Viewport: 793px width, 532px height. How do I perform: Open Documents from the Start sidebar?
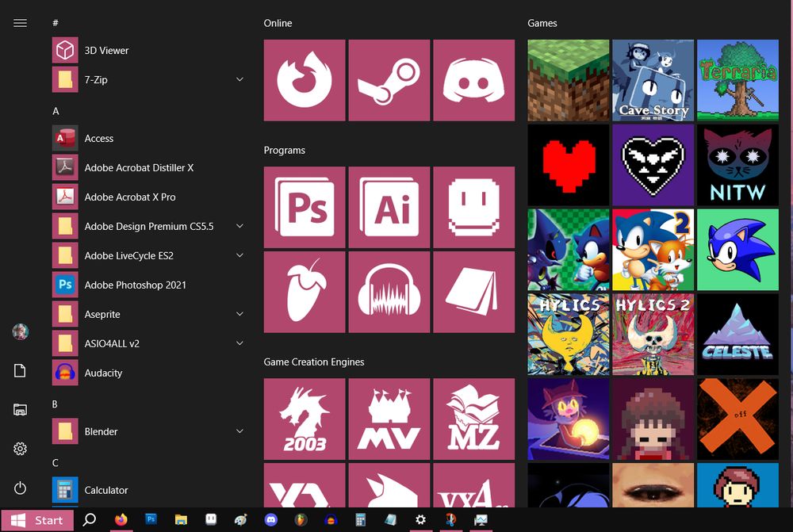click(x=21, y=371)
